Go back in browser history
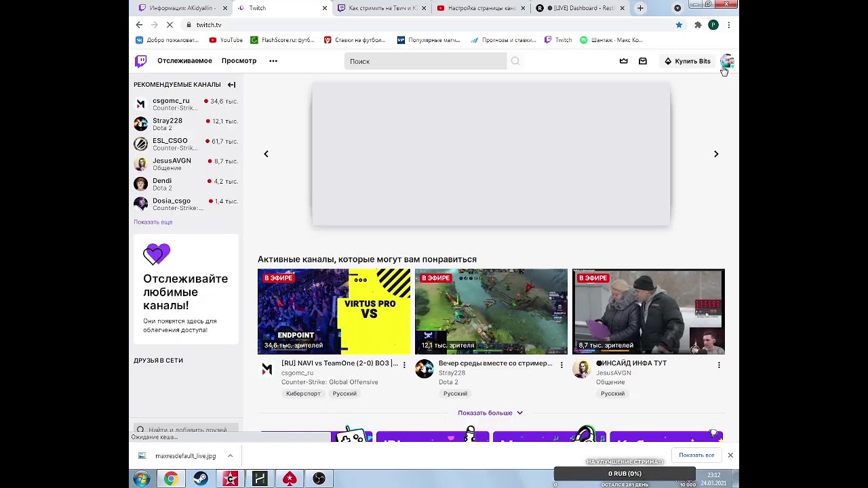This screenshot has height=488, width=868. 140,25
